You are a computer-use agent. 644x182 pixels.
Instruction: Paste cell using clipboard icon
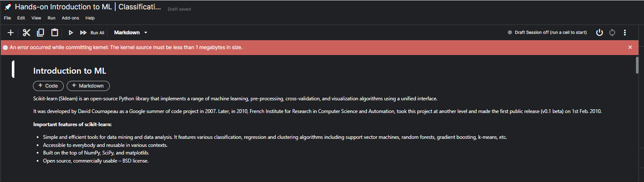click(54, 33)
